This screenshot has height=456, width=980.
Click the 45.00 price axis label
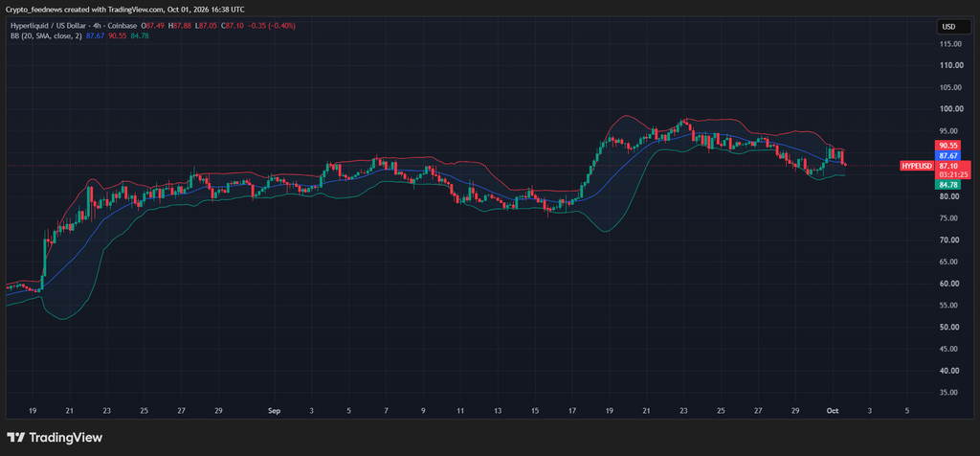[x=949, y=349]
